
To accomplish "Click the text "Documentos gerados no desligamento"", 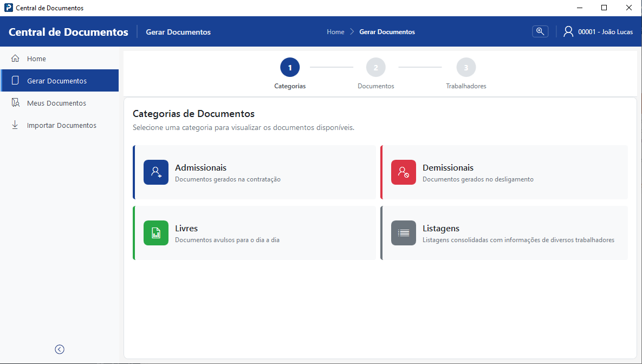I will [x=478, y=179].
